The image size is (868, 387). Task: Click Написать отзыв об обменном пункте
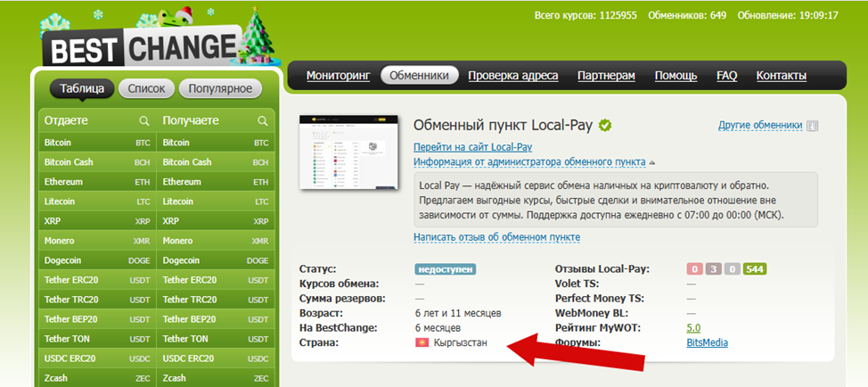[x=496, y=237]
